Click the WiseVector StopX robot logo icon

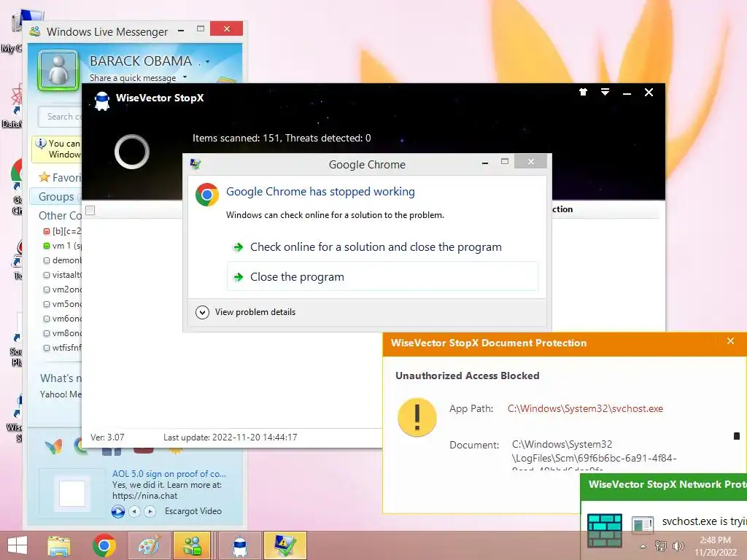click(102, 101)
